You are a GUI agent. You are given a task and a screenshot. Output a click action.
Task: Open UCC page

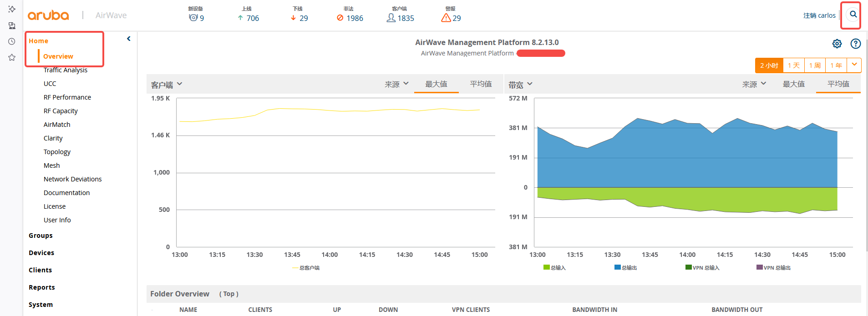[x=50, y=84]
